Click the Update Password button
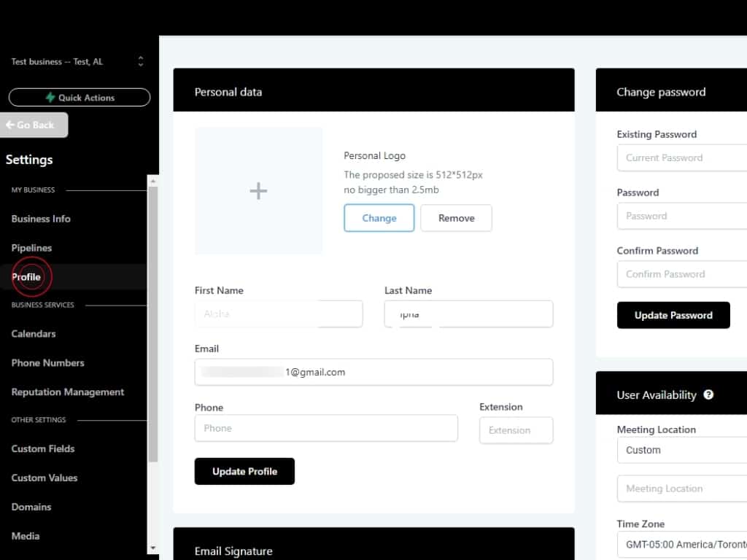The image size is (747, 560). tap(673, 315)
